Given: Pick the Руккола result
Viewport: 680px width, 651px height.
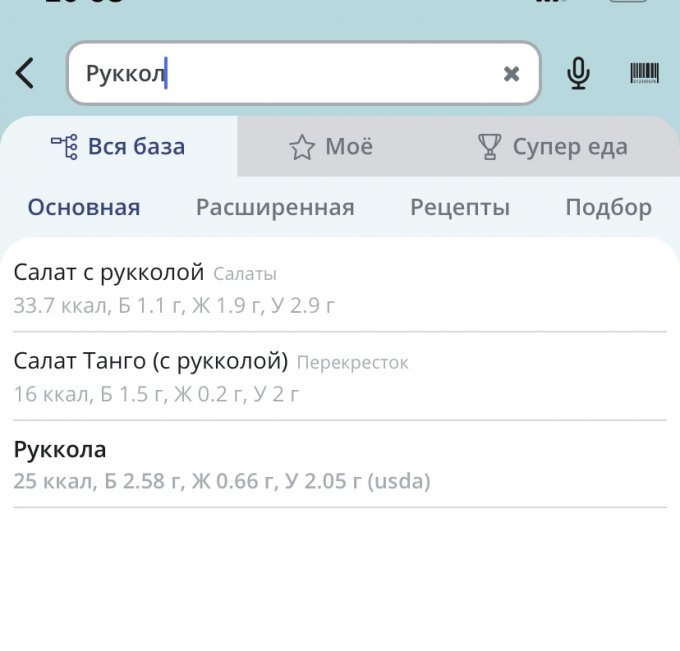Looking at the screenshot, I should pos(60,449).
